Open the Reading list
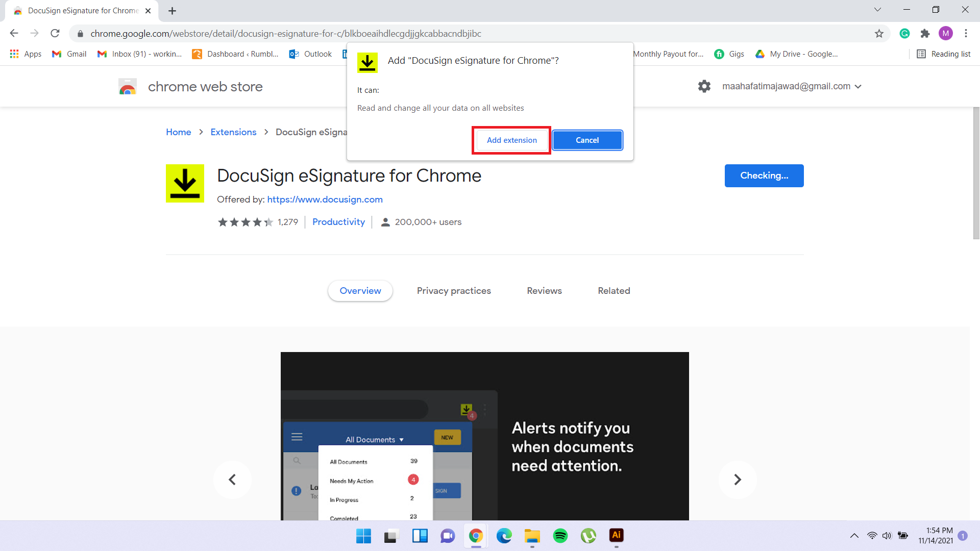 tap(944, 54)
